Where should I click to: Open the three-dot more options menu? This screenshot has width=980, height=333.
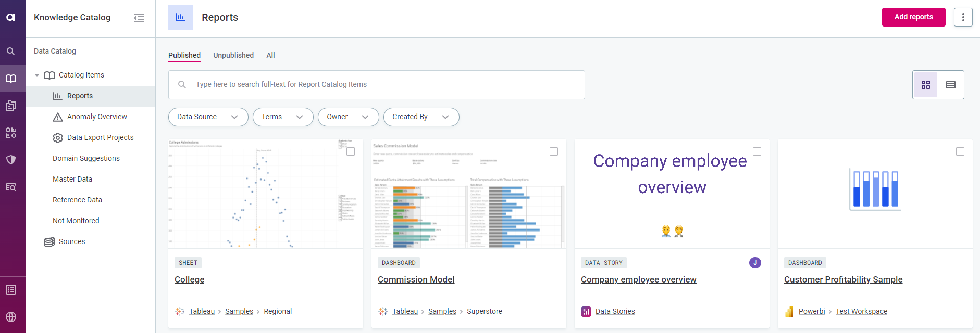pos(963,17)
